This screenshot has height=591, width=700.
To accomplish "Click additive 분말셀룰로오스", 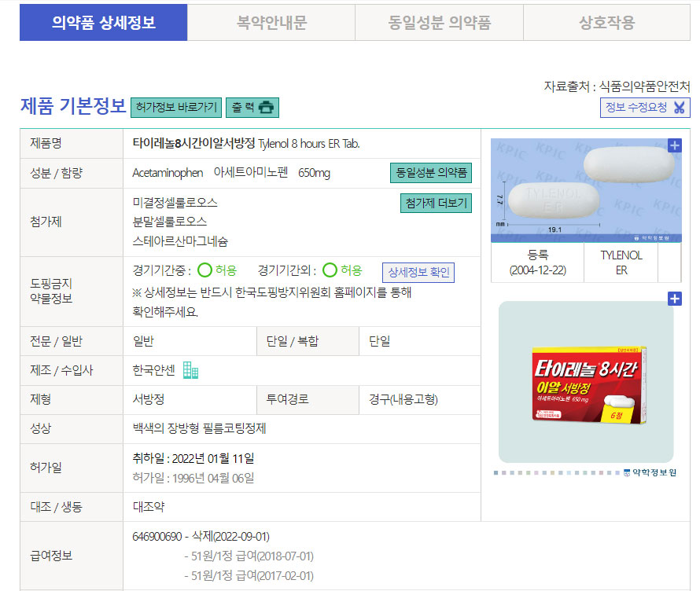I will tap(170, 222).
